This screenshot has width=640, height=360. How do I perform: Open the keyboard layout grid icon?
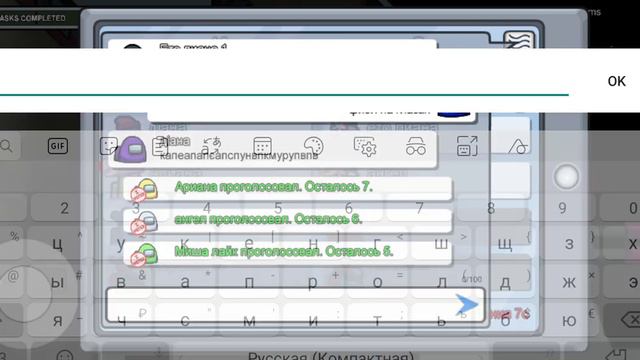tap(262, 146)
